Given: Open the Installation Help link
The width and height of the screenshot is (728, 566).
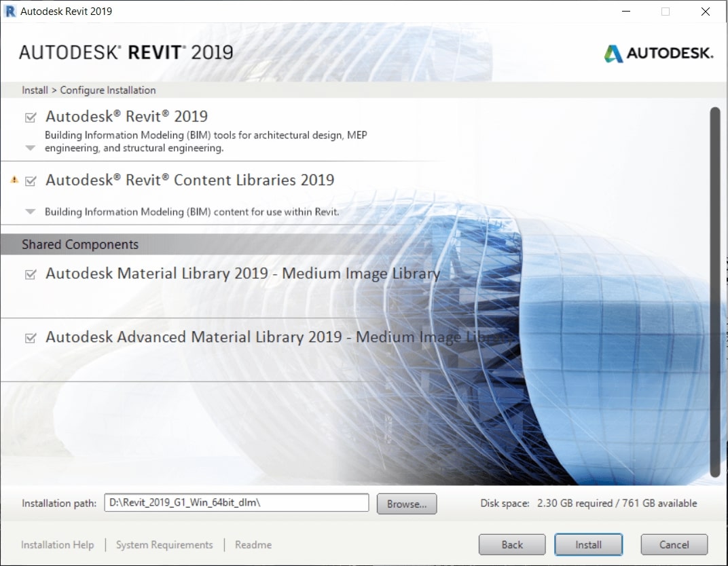Looking at the screenshot, I should coord(58,545).
